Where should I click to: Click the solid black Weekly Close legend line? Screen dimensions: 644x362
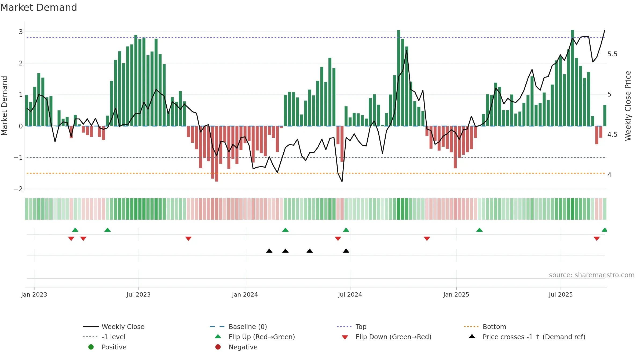point(91,327)
